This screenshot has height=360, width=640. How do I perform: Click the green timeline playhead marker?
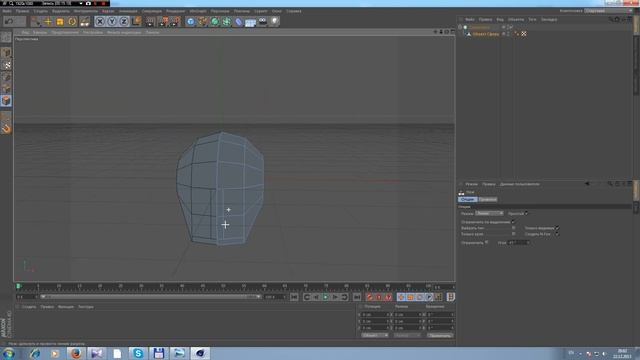pos(18,287)
